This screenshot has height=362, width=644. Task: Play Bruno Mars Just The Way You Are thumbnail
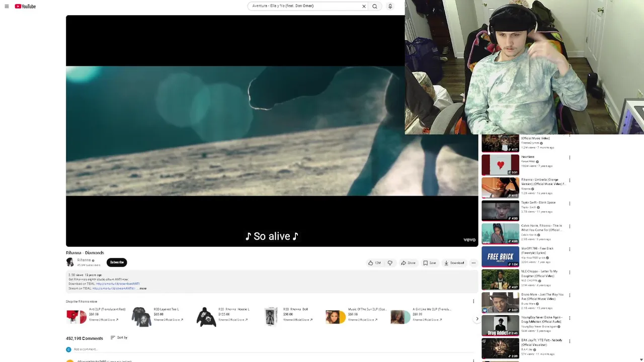(500, 303)
